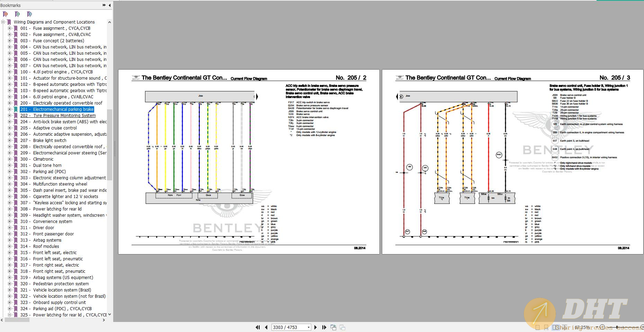Expand the 201 Electromechanical parking brake node
644x332 pixels.
pyautogui.click(x=10, y=109)
